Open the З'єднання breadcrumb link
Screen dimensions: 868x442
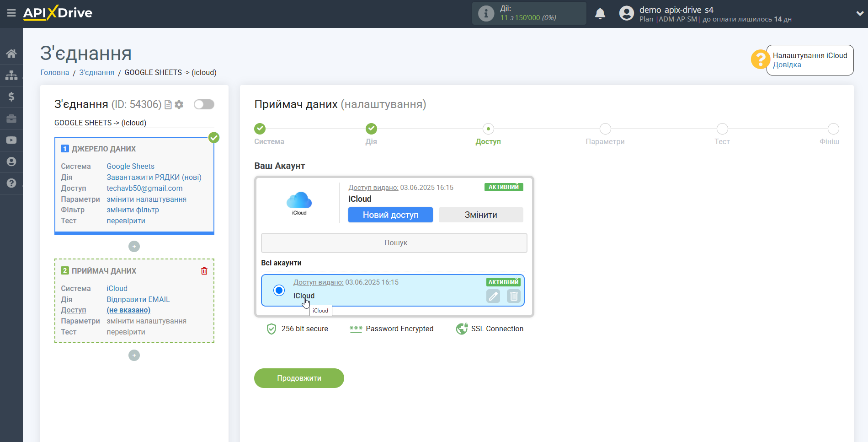96,72
